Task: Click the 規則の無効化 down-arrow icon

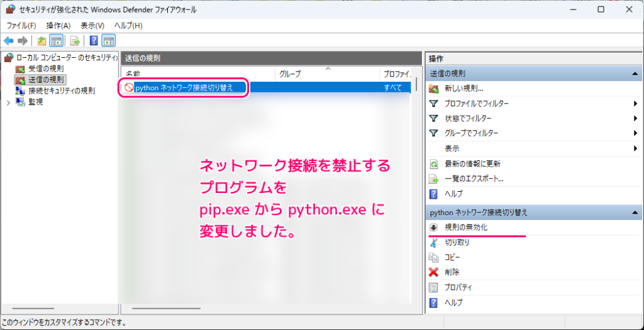Action: pyautogui.click(x=434, y=227)
